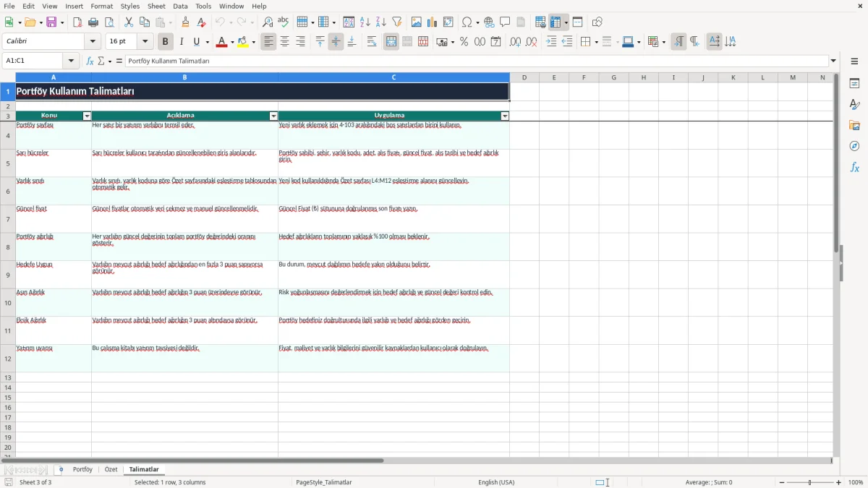
Task: Click the 100% zoom level
Action: [856, 482]
